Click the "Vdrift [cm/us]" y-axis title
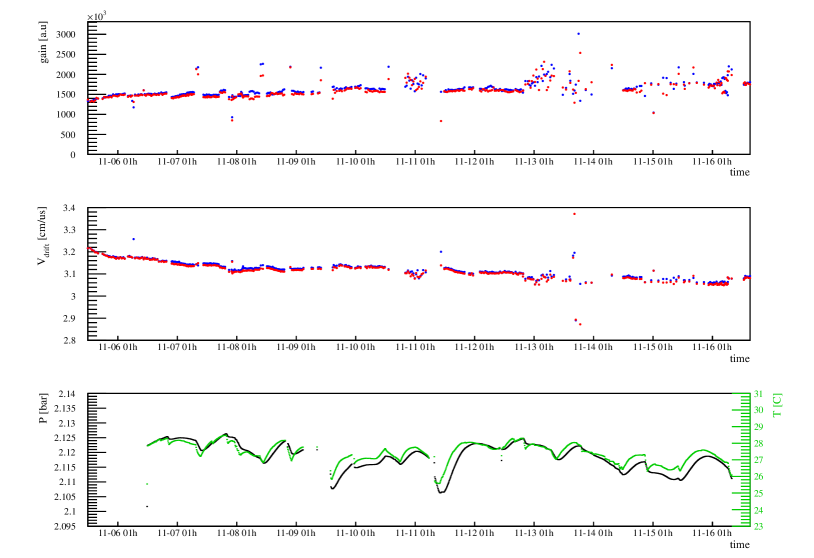The image size is (814, 558). [43, 236]
